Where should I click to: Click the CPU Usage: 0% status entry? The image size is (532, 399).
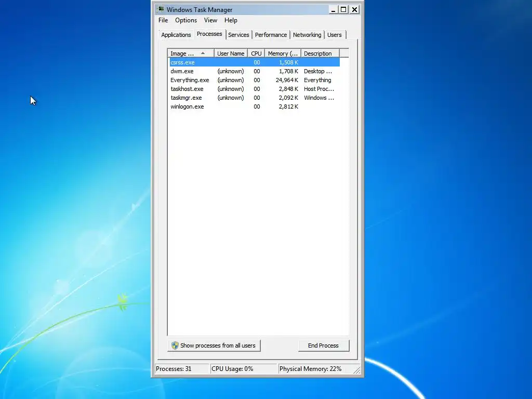pos(244,369)
